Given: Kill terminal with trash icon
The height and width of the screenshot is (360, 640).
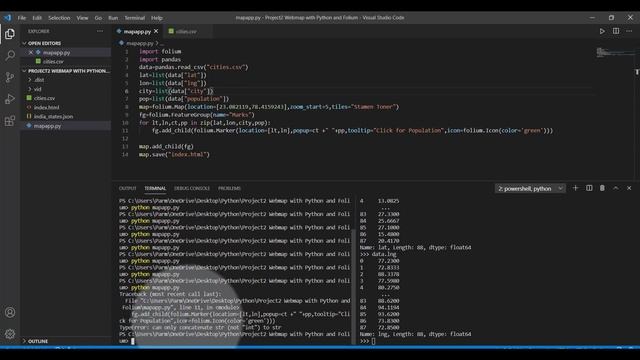Looking at the screenshot, I should [x=602, y=188].
